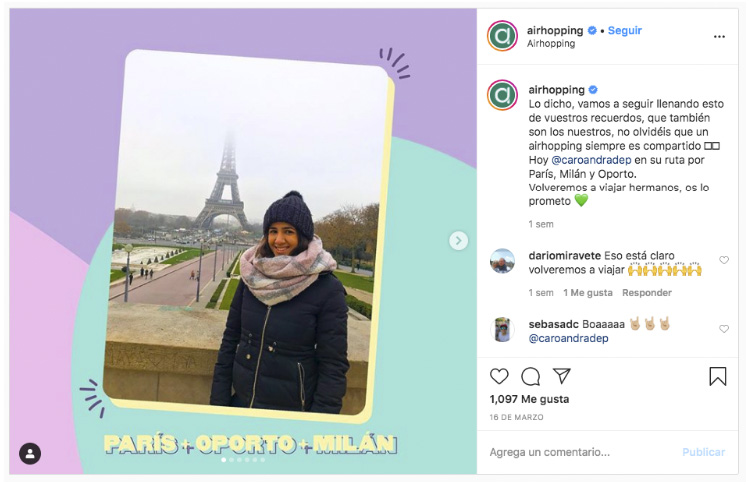View likes on dariomiravete's comment
Viewport: 749px width, 485px height.
tap(588, 292)
